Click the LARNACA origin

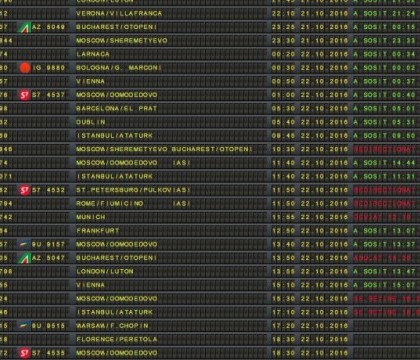point(93,54)
